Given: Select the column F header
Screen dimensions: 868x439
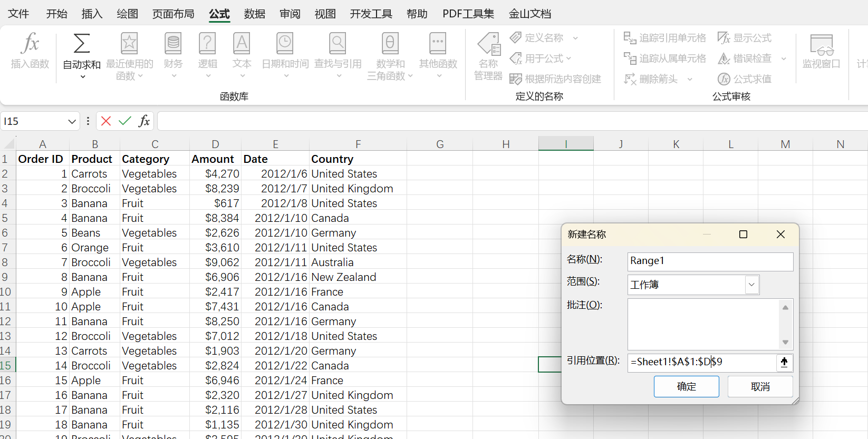Looking at the screenshot, I should coord(358,144).
